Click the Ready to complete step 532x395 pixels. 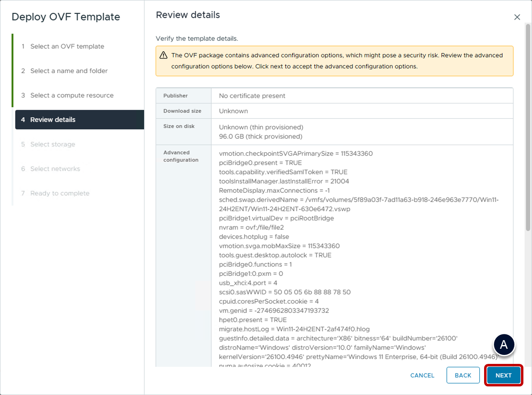coord(60,193)
